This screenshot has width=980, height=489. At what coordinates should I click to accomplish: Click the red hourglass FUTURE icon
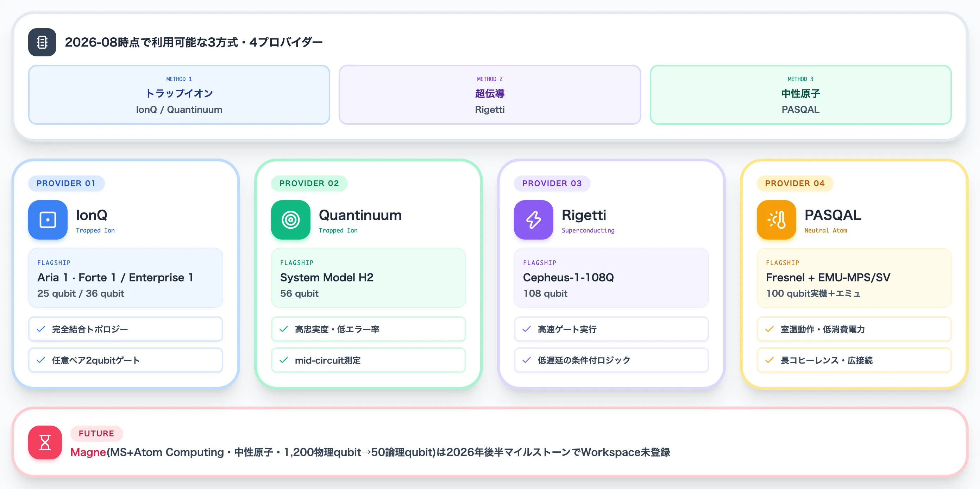click(45, 442)
